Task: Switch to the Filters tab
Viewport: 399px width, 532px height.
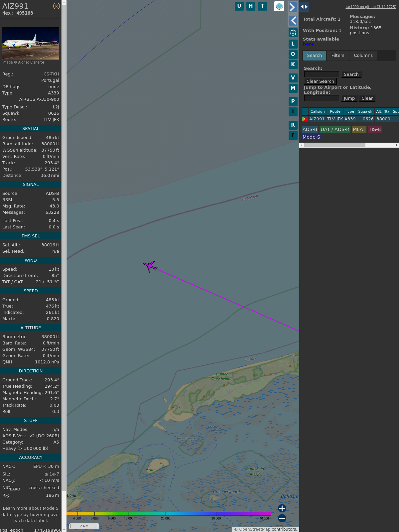Action: tap(338, 56)
